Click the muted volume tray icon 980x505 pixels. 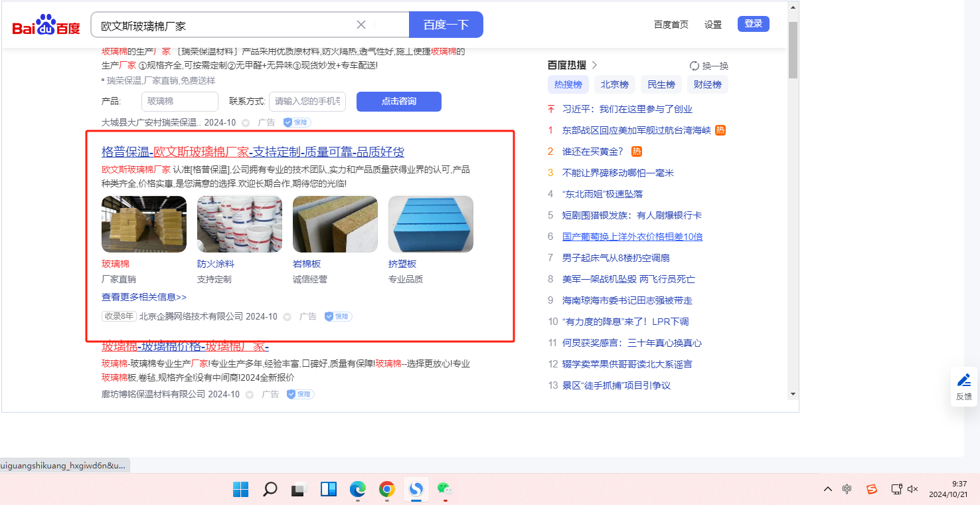coord(912,489)
